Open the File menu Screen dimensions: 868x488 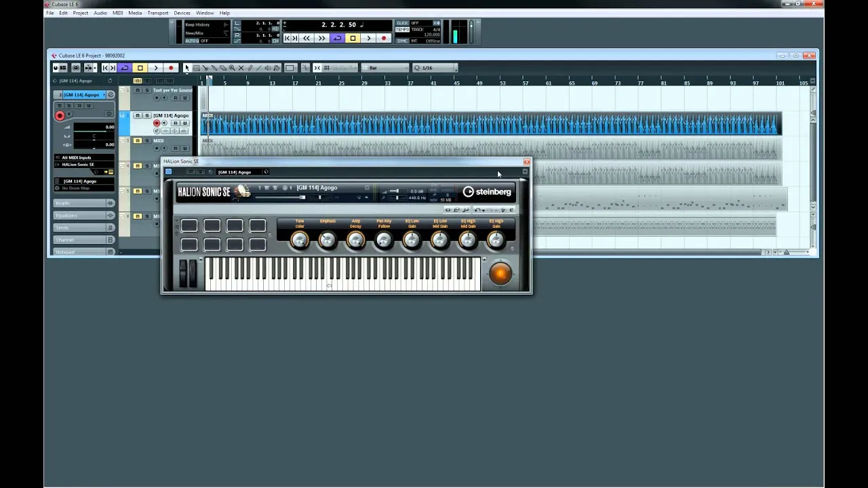pos(50,13)
